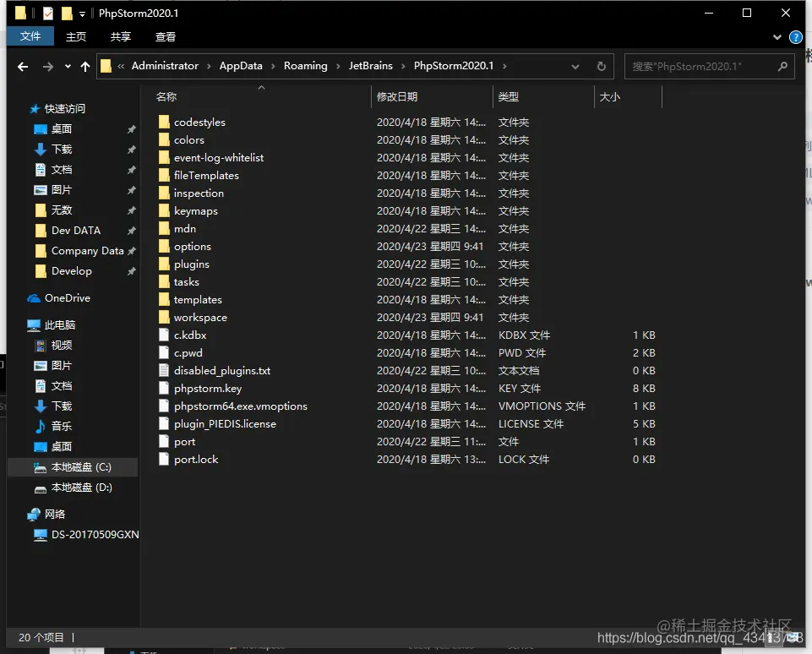Open address bar history dropdown

click(575, 66)
